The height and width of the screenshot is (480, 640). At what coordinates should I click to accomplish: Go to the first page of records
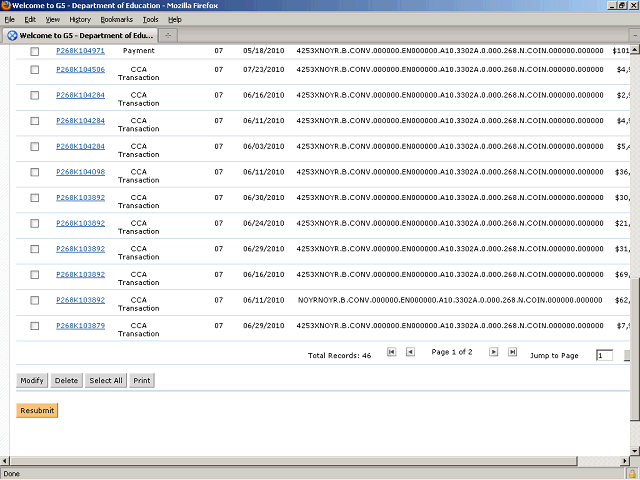pyautogui.click(x=391, y=352)
